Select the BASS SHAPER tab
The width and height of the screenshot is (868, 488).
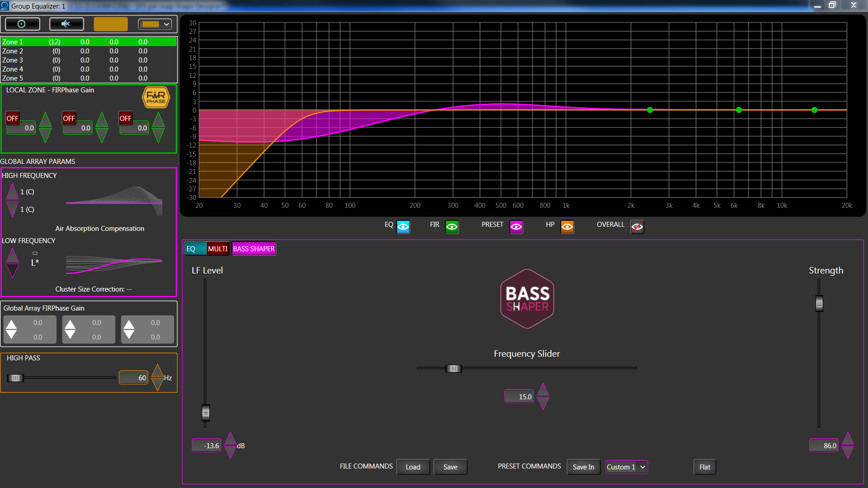click(254, 249)
